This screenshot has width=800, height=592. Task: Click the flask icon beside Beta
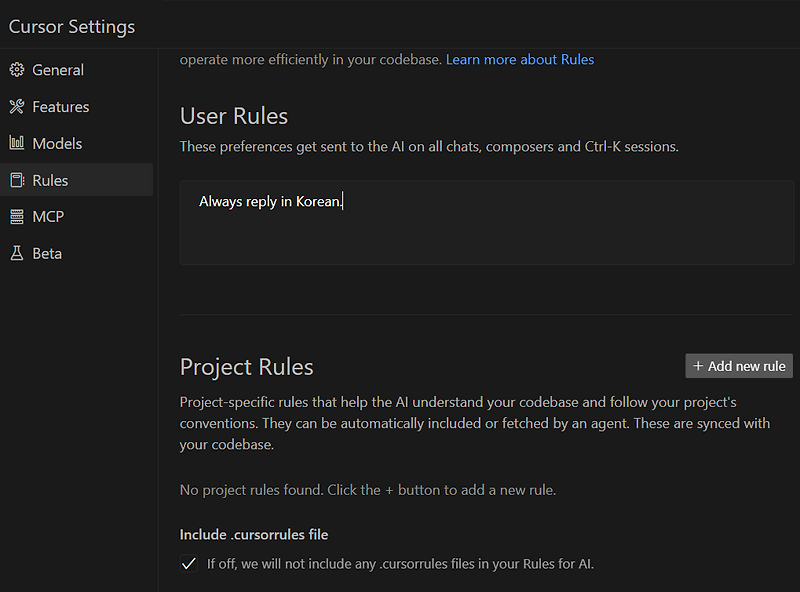point(16,254)
